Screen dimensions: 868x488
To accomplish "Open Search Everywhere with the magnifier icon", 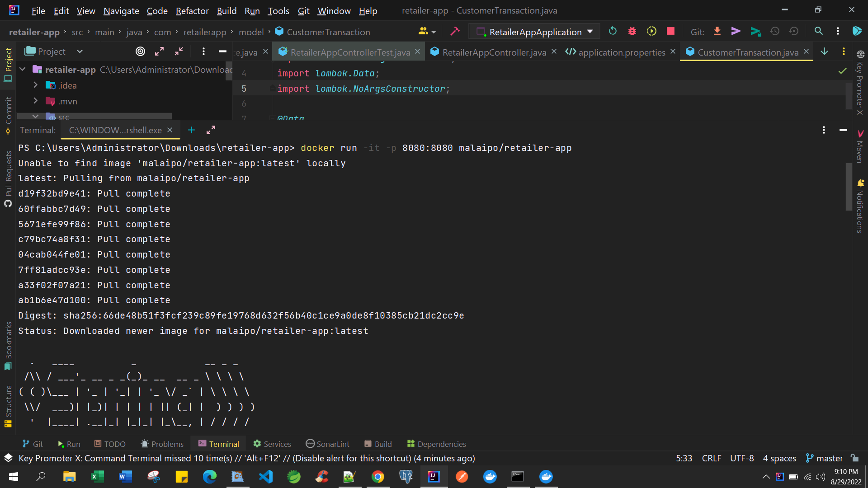I will [819, 31].
